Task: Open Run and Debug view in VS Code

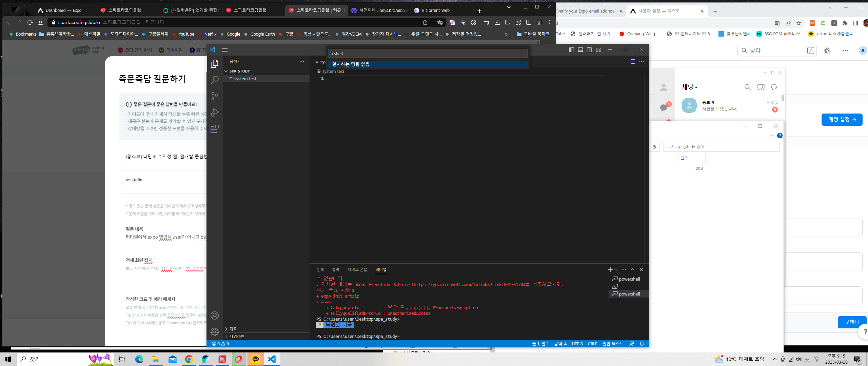Action: (x=215, y=113)
